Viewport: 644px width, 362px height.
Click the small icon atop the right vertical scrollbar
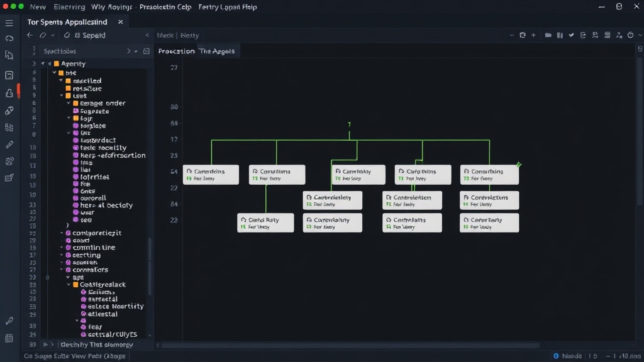[x=640, y=49]
